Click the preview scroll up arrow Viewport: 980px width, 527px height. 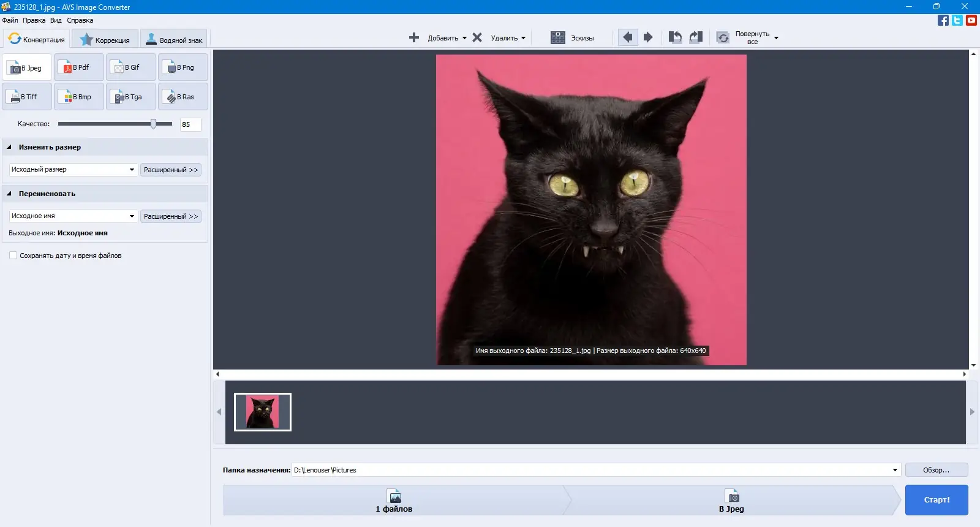[x=973, y=54]
